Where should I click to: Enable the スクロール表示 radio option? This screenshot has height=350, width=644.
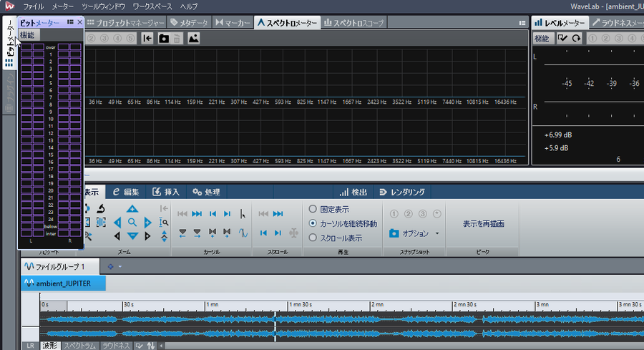(313, 238)
